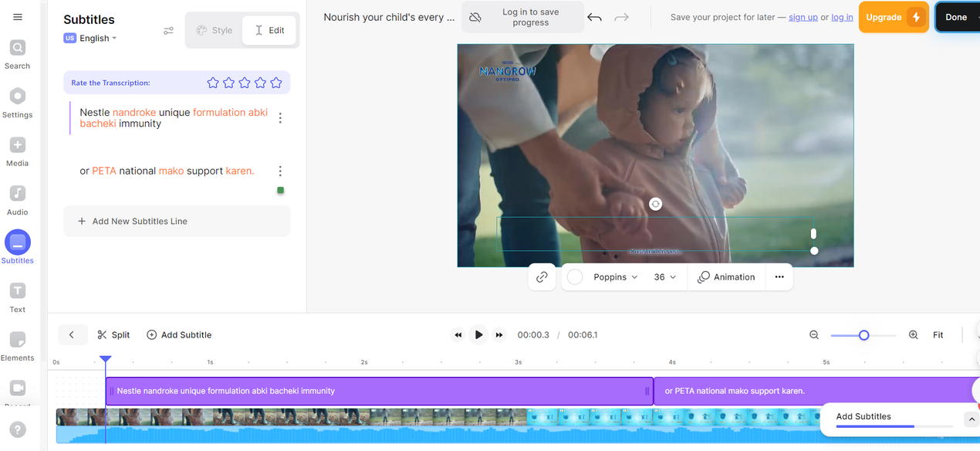Expand the English language dropdown
This screenshot has width=980, height=451.
[x=90, y=38]
